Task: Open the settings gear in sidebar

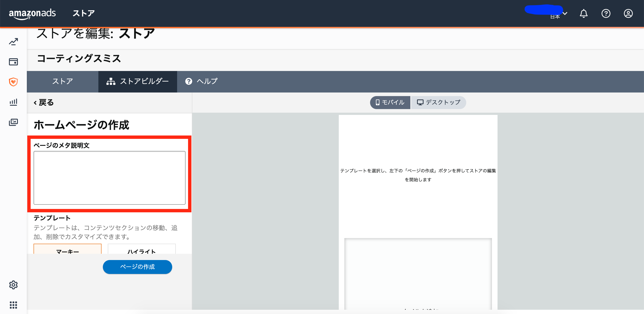Action: click(x=13, y=285)
